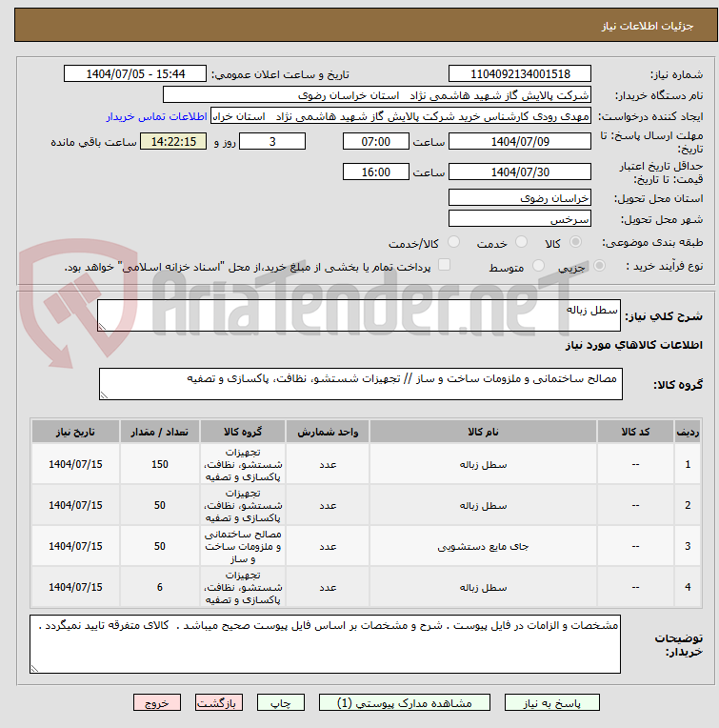Viewport: 719px width, 728px height.
Task: Click the نام کالا column header
Action: click(x=483, y=432)
